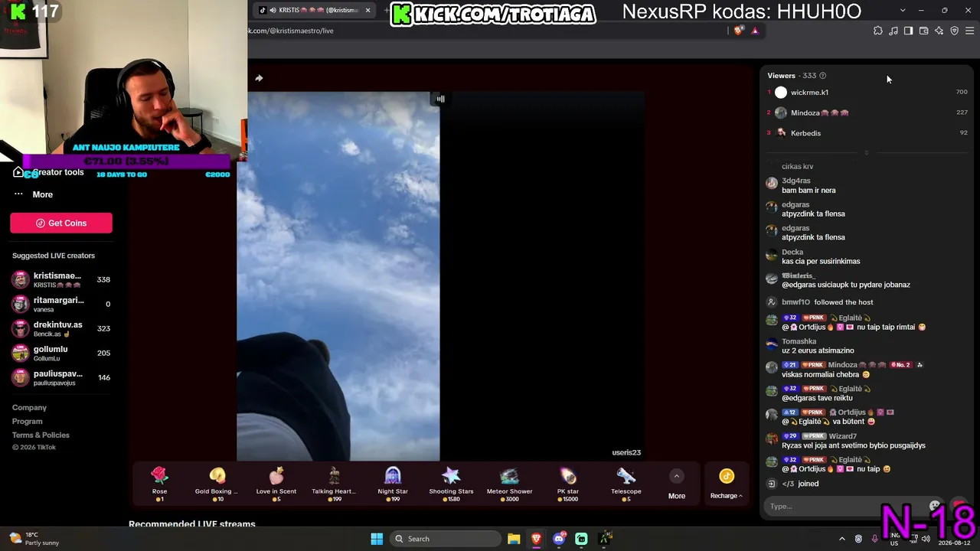
Task: Send the Talking Heart gift
Action: click(x=334, y=484)
